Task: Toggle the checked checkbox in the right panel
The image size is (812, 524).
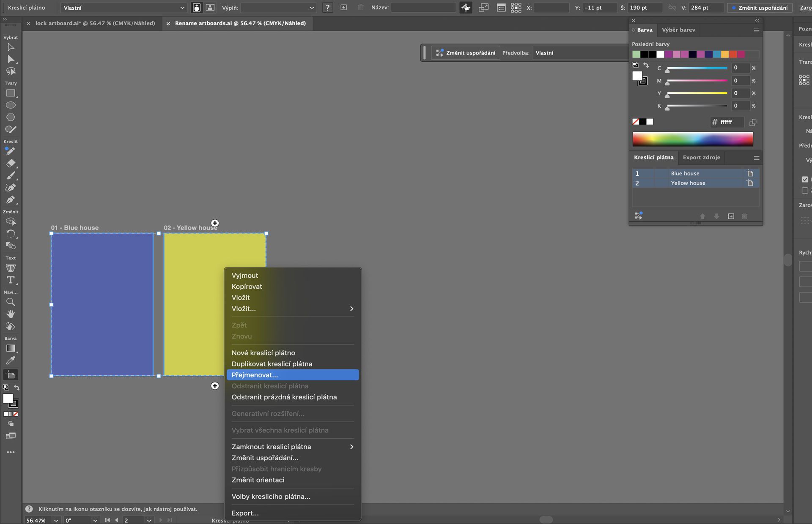Action: coord(805,179)
